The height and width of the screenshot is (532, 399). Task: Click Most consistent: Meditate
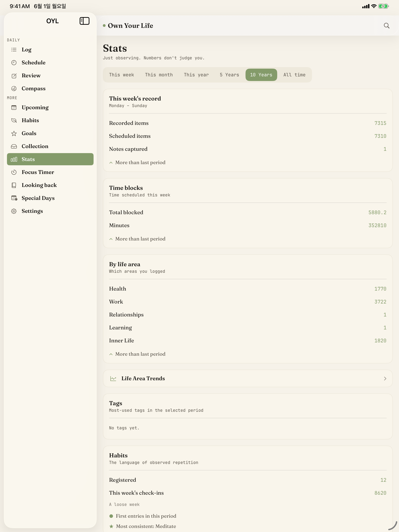click(x=146, y=526)
